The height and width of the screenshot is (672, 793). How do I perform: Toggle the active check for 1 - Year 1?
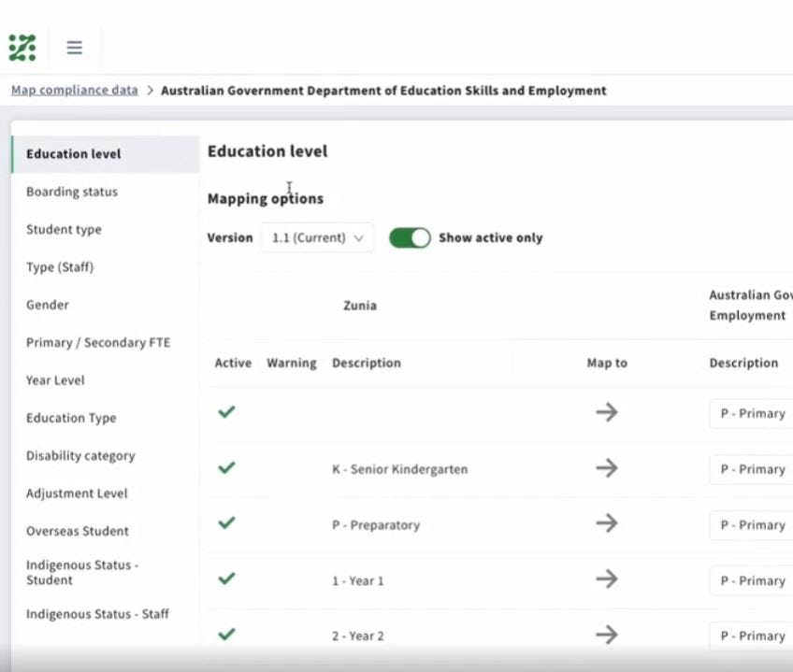point(225,577)
